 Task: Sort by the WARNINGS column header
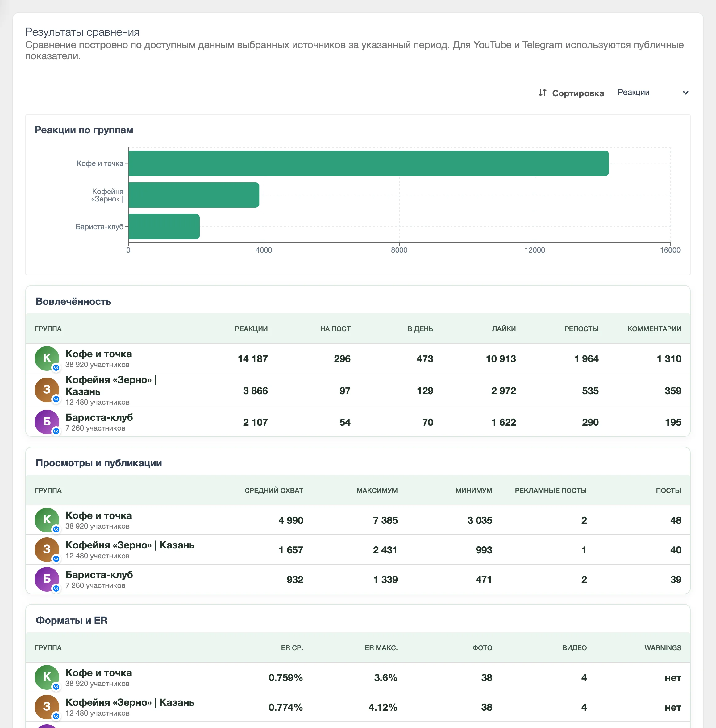point(663,647)
